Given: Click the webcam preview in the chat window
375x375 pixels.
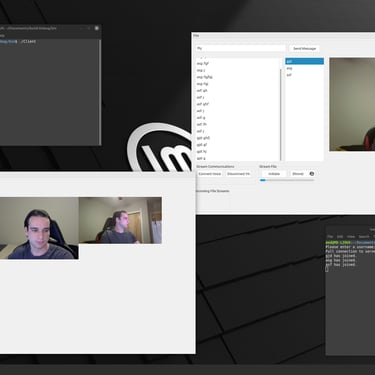Looking at the screenshot, I should point(352,104).
